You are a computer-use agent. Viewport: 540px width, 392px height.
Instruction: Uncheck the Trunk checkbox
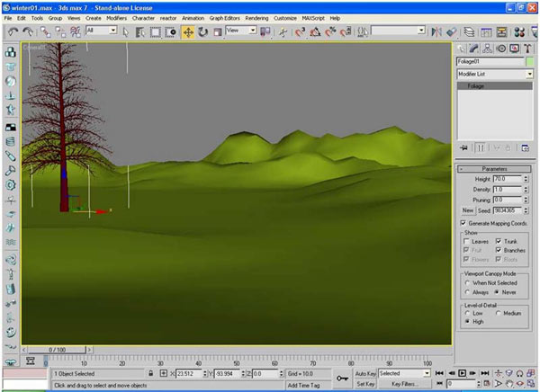[x=499, y=241]
